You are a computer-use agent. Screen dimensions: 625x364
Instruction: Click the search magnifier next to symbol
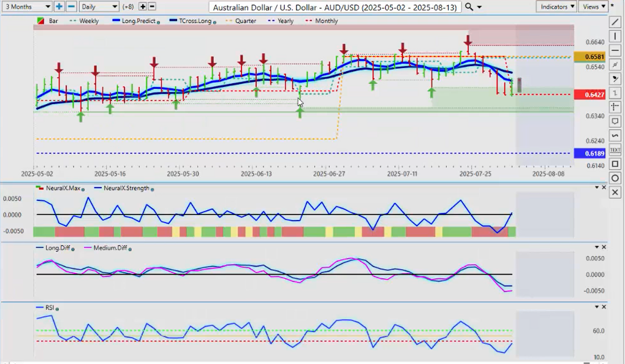(469, 7)
